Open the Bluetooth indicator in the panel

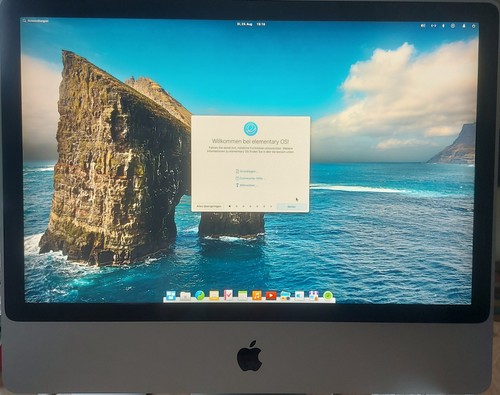click(443, 26)
